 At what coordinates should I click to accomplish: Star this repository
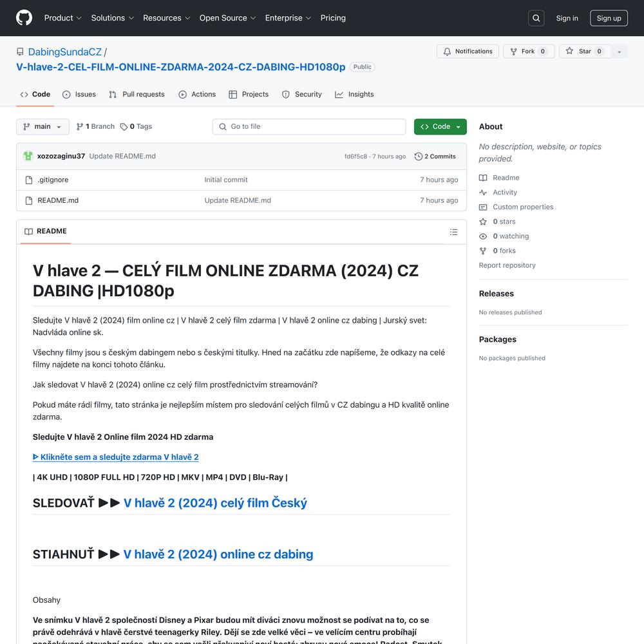click(x=585, y=52)
